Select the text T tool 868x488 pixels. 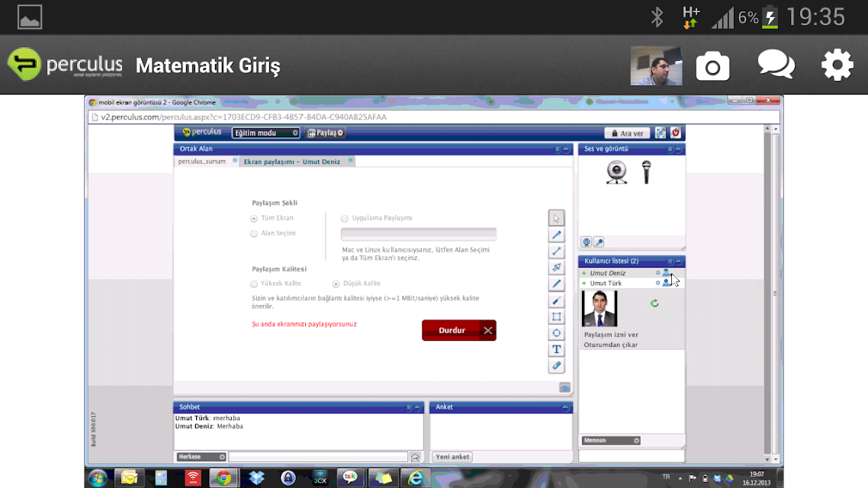coord(556,349)
